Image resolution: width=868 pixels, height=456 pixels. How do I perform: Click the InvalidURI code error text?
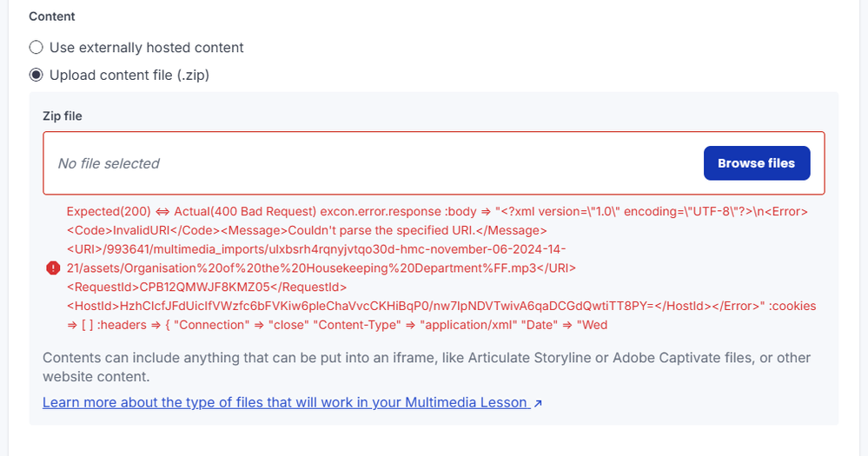coord(306,230)
